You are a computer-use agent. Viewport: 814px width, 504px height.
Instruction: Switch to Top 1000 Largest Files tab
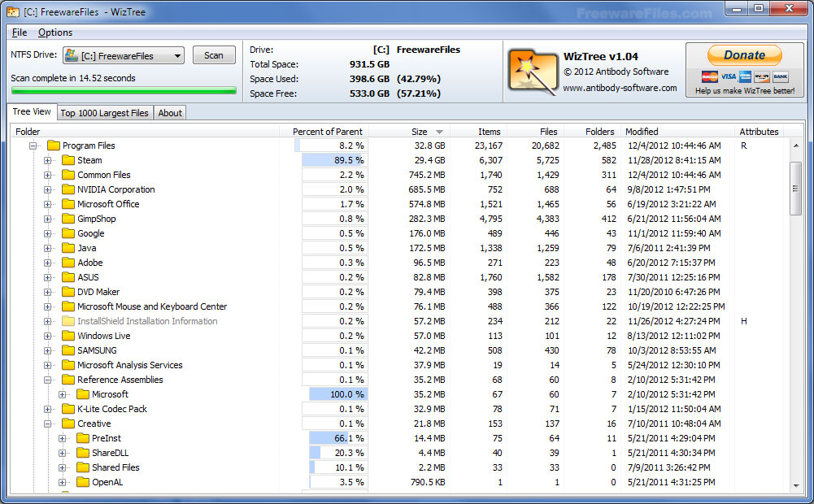pos(104,113)
